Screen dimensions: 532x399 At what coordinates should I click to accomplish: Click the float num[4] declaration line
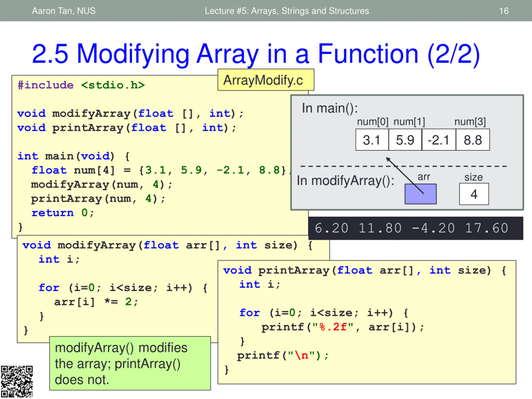tap(161, 170)
